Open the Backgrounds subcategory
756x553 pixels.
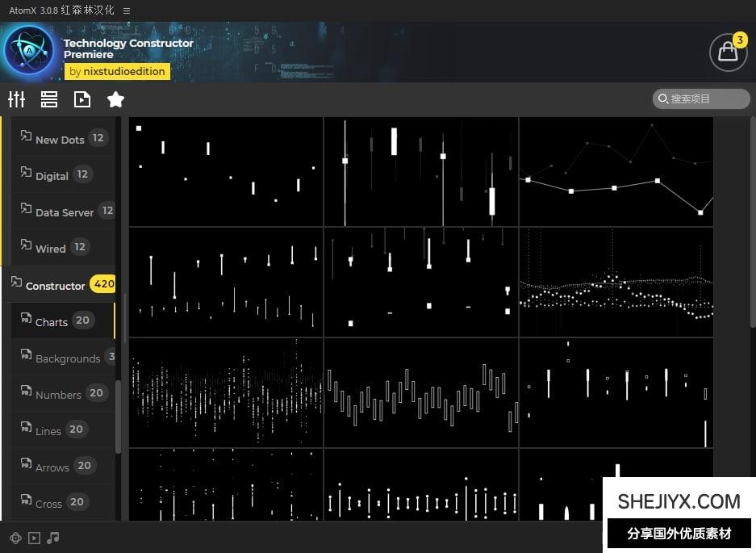pyautogui.click(x=67, y=358)
